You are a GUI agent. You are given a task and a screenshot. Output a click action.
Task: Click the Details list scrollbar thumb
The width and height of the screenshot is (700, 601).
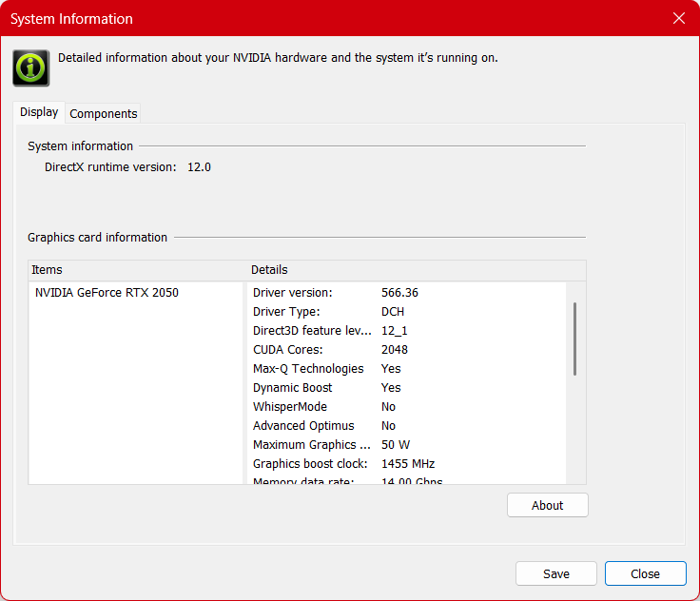coord(574,339)
